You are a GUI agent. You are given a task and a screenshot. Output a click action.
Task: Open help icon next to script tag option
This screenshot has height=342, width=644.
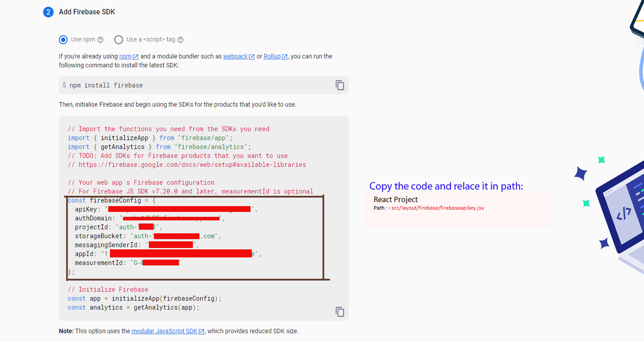point(181,40)
